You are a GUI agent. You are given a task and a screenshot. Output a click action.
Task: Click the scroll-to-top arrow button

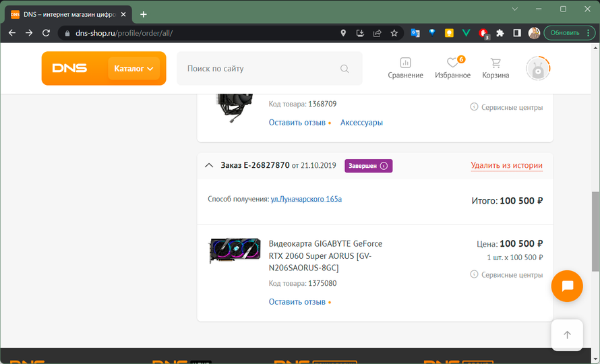(x=567, y=335)
